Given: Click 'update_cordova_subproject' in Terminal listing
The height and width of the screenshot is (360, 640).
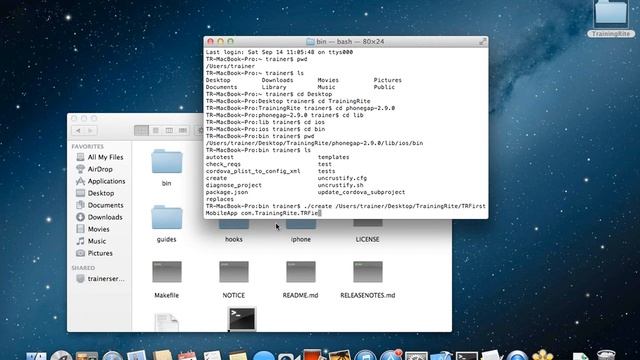Looking at the screenshot, I should click(x=361, y=192).
